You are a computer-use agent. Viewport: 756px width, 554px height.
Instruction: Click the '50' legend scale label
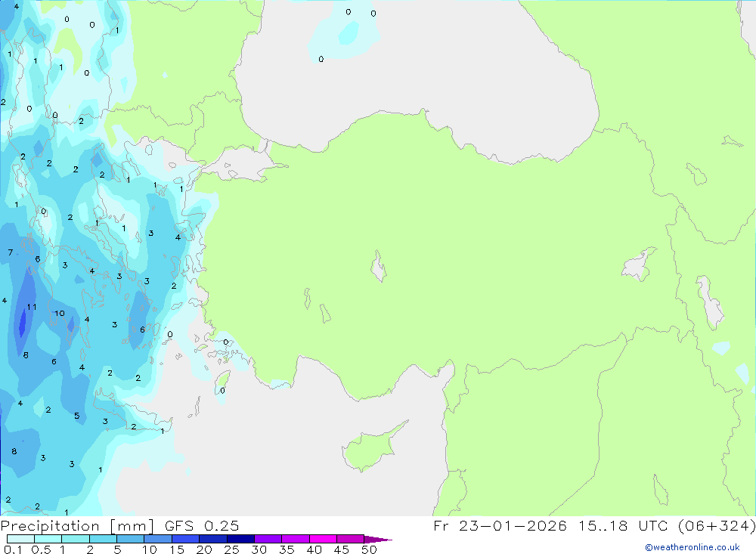point(369,549)
